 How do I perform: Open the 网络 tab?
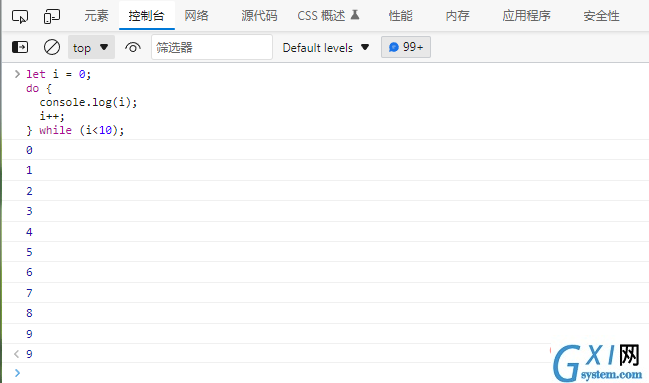point(197,16)
